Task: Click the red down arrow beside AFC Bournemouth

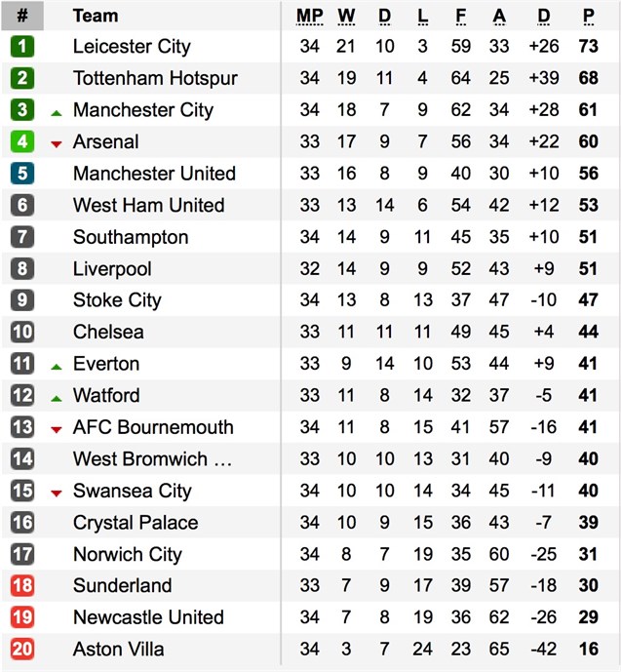Action: [x=57, y=430]
